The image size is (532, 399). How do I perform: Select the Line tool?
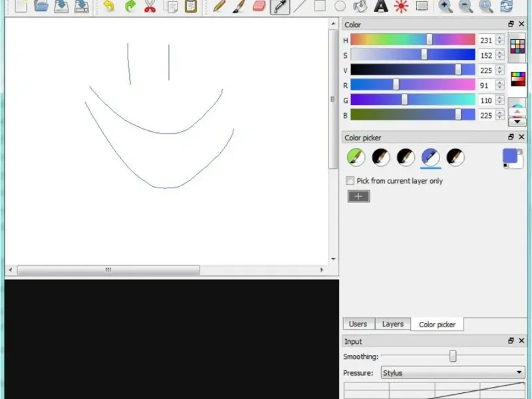tap(300, 6)
